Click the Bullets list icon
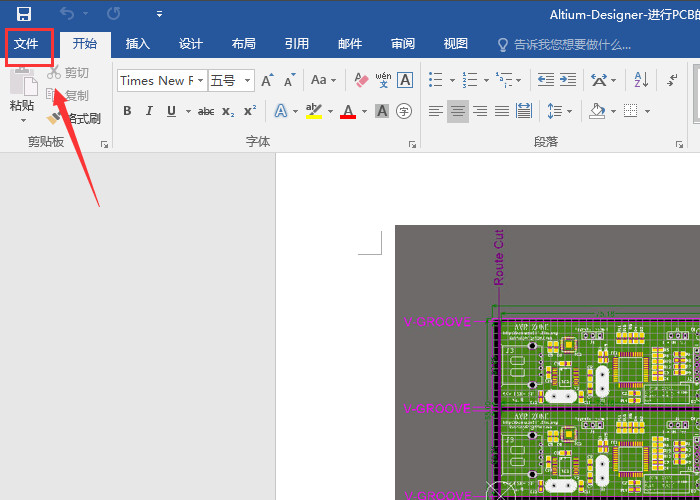 tap(435, 80)
